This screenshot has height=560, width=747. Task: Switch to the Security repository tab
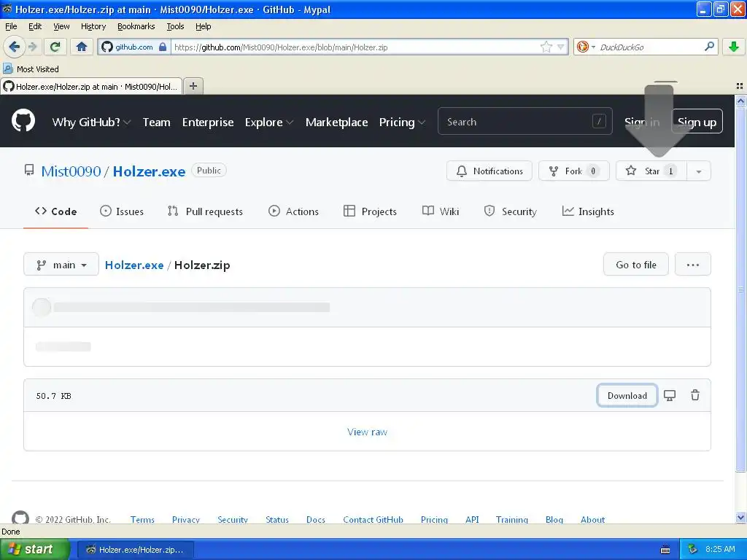pyautogui.click(x=510, y=211)
